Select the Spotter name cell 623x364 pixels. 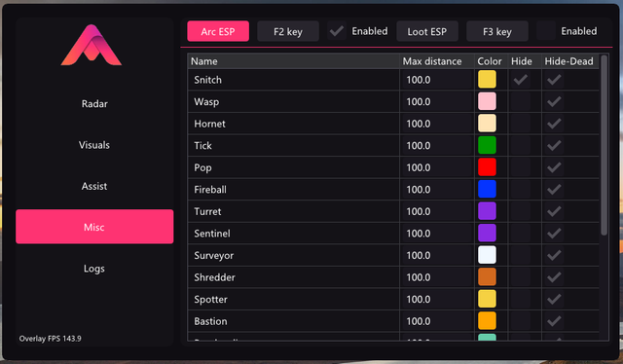(293, 299)
